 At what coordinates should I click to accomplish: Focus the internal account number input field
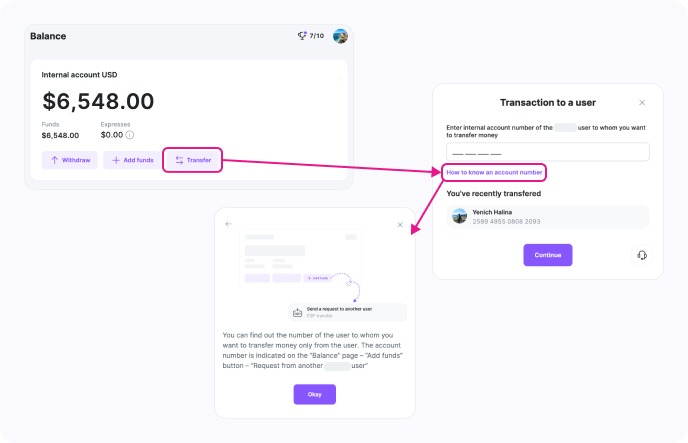[547, 152]
